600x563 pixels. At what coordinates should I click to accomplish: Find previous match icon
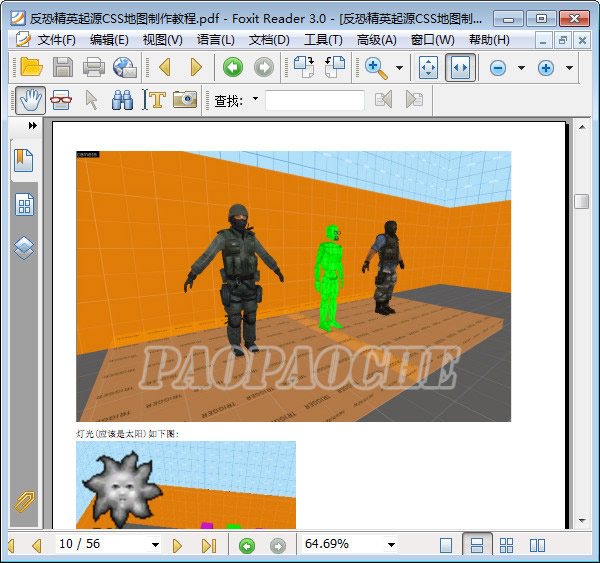tap(383, 100)
